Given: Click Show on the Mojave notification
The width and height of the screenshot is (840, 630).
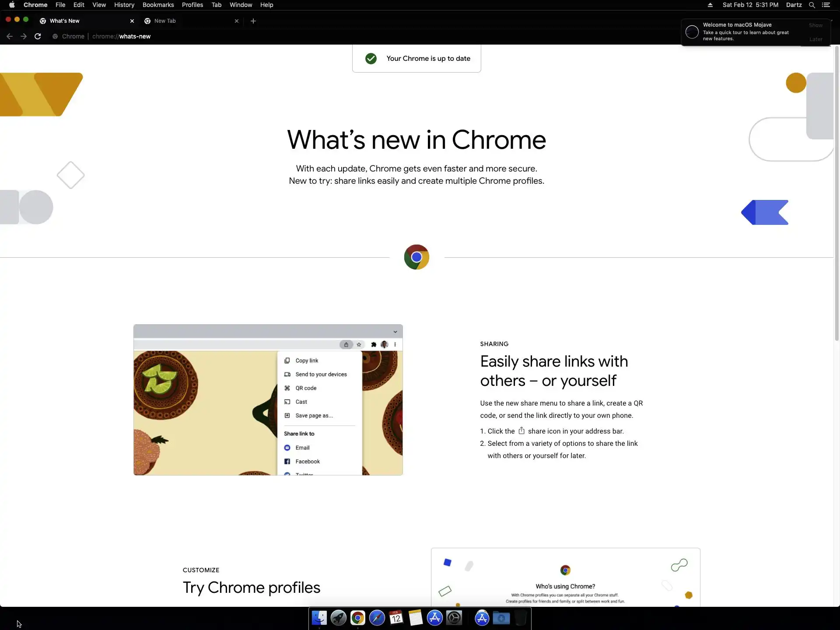Looking at the screenshot, I should 815,25.
